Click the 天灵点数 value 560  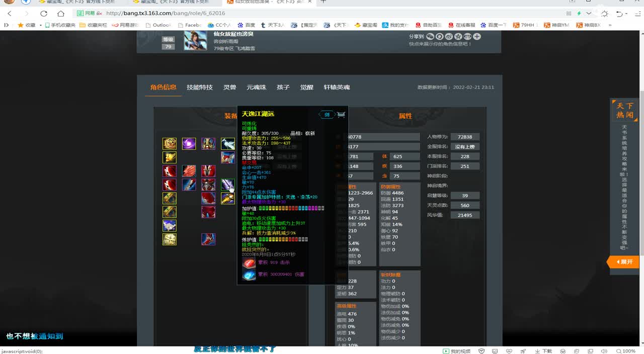click(465, 205)
